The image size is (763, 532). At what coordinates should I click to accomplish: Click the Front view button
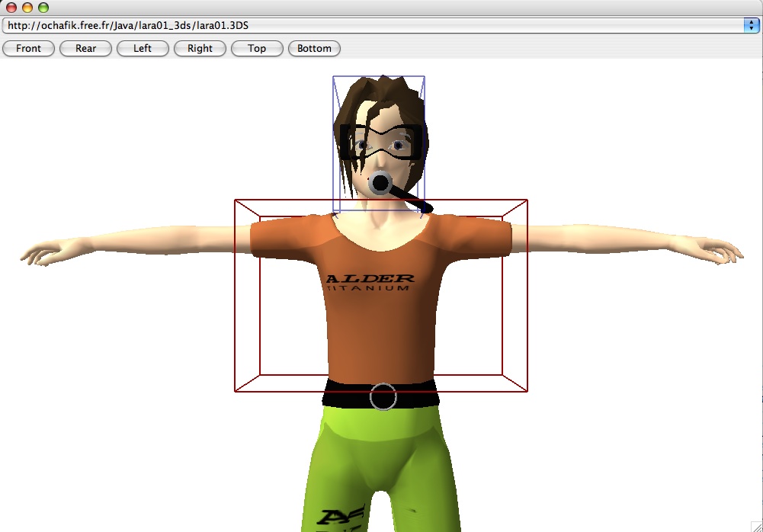pos(29,48)
